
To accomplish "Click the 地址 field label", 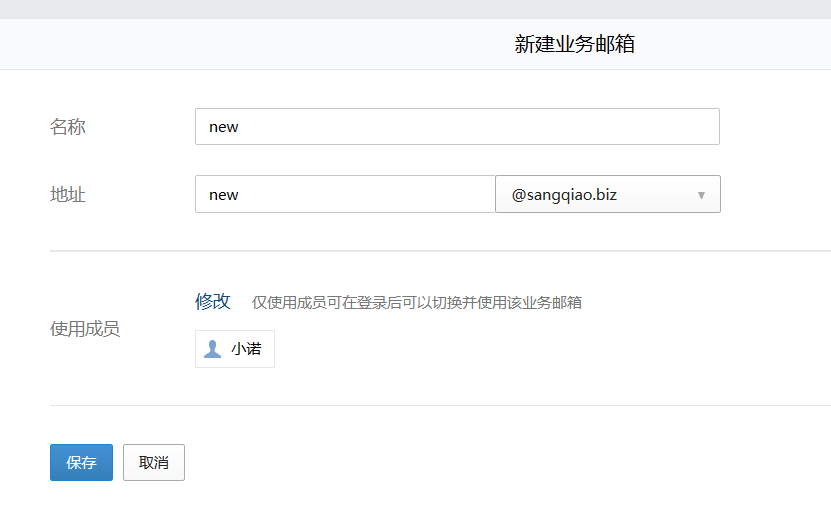I will point(68,194).
